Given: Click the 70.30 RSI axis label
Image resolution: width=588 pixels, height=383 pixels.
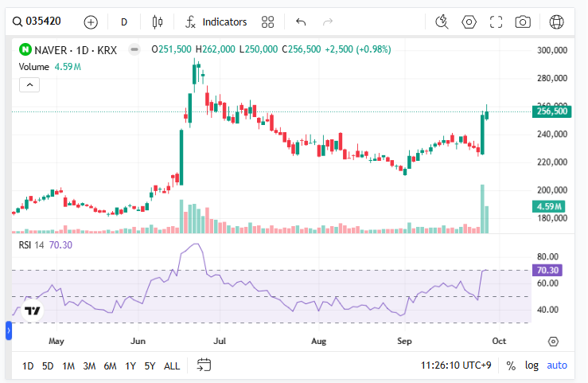Looking at the screenshot, I should [547, 270].
